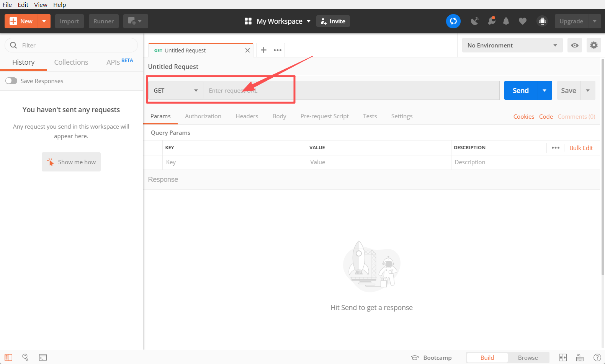Open the Runner
605x364 pixels.
[x=103, y=21]
